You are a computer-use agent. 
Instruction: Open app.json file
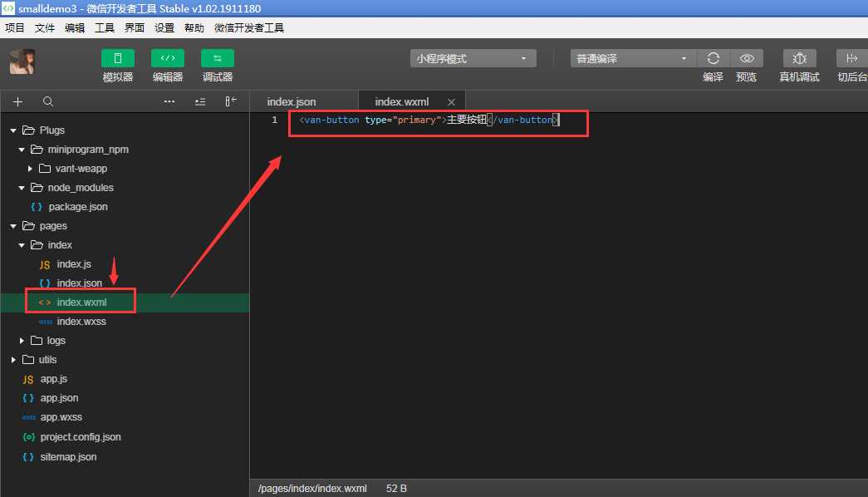(x=59, y=398)
